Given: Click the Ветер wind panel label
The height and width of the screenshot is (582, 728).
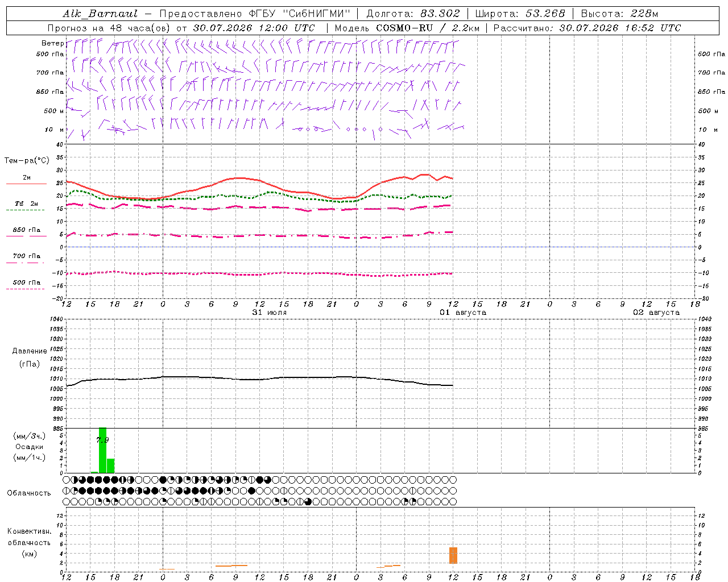Looking at the screenshot, I should (x=52, y=43).
